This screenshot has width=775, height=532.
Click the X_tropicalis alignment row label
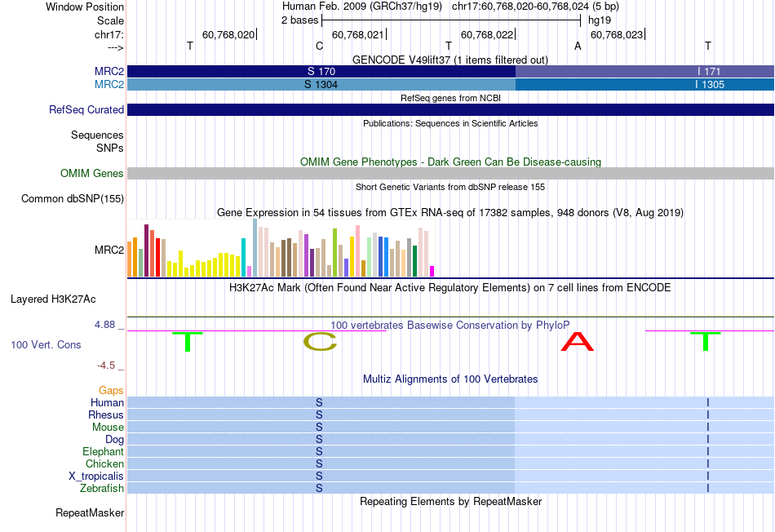tap(96, 477)
